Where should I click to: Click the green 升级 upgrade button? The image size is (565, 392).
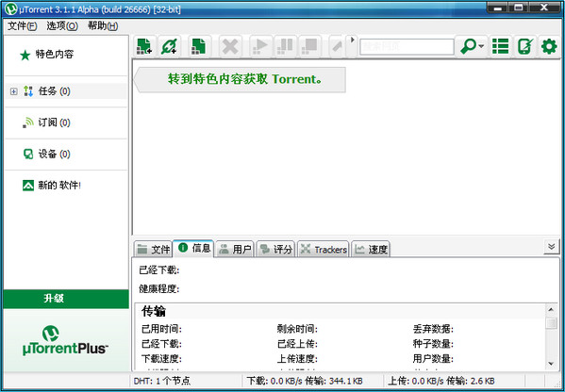[x=66, y=299]
